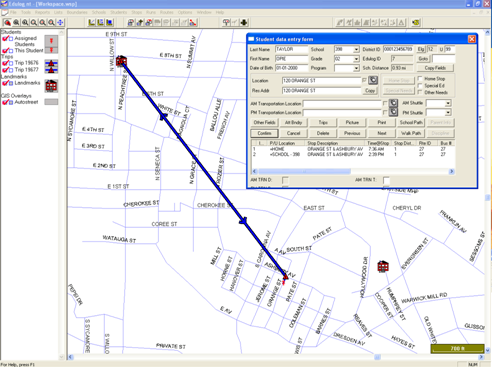Check the Special Ed checkbox
This screenshot has height=367, width=492.
pos(420,86)
